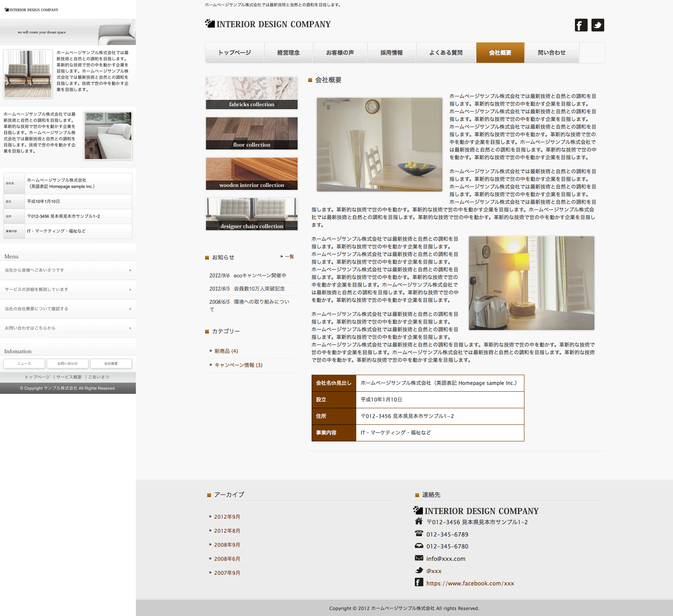Open the 一覧 link next to お知らせ
This screenshot has height=616, width=673.
click(x=289, y=257)
